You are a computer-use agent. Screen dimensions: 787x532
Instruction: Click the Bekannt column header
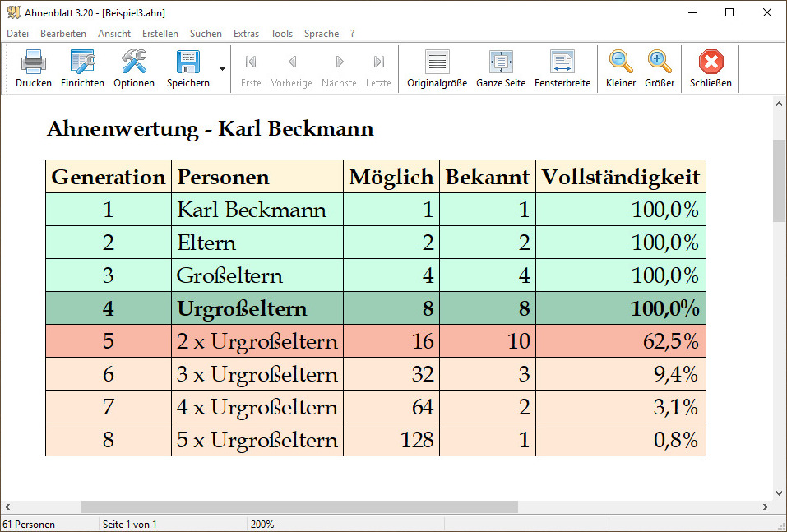tap(488, 177)
